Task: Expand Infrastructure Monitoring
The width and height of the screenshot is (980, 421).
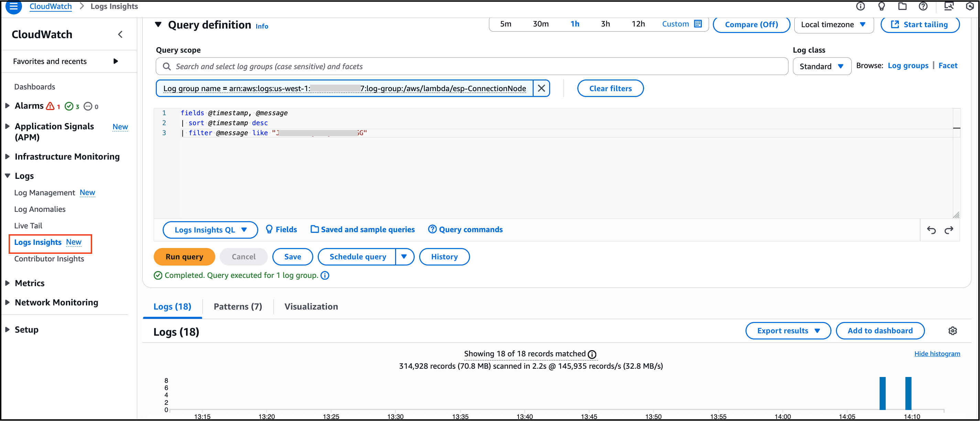Action: click(x=7, y=157)
